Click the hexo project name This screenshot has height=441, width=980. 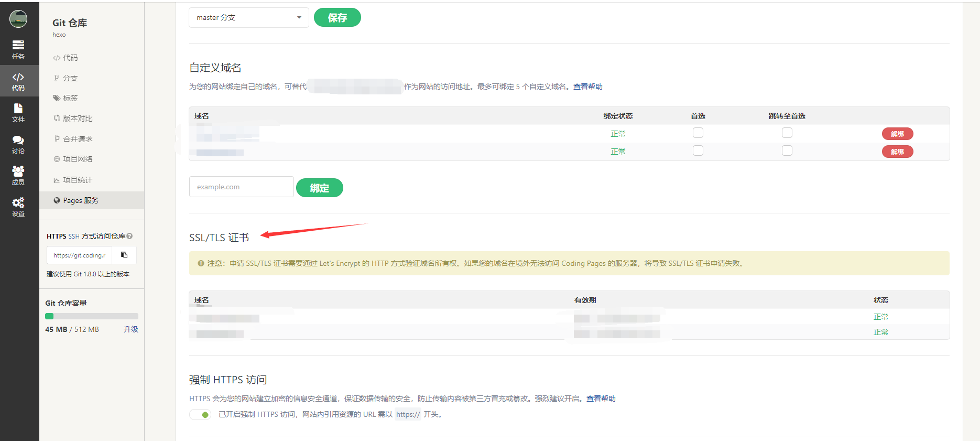pos(59,35)
